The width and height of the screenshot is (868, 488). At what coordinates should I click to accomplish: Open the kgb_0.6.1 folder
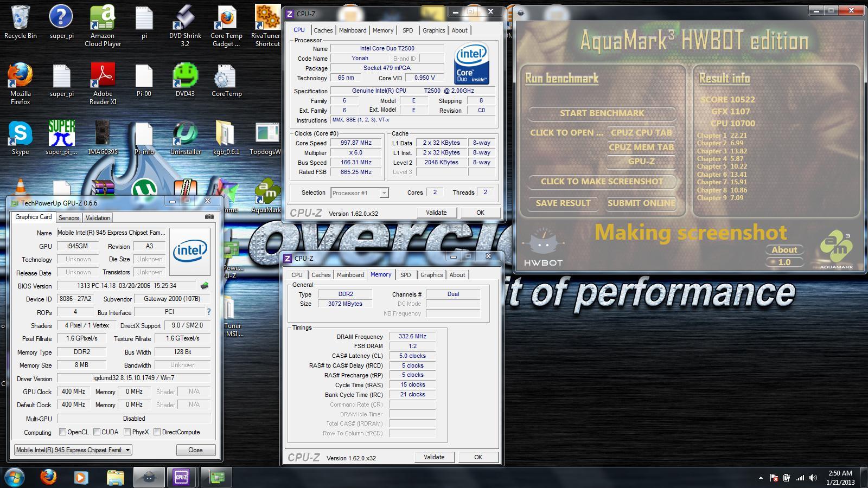226,138
